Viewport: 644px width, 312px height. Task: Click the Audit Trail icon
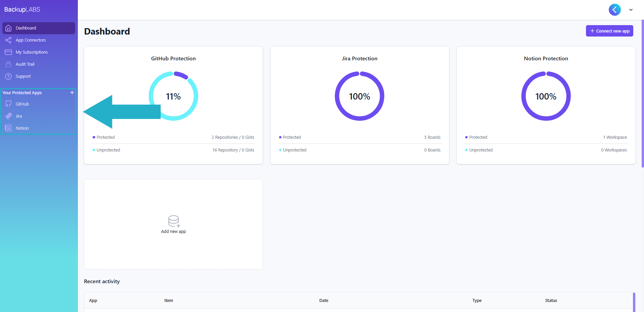(8, 64)
